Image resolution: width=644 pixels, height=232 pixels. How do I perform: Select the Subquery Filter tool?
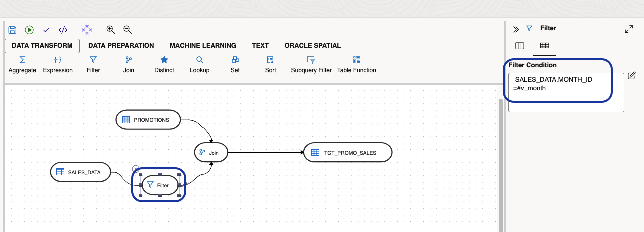311,65
